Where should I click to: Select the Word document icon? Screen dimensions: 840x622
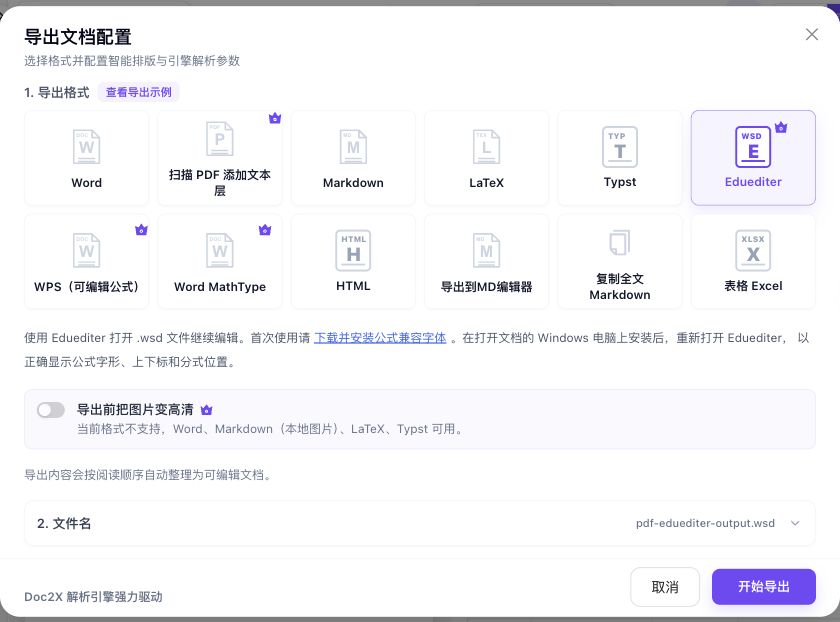click(86, 146)
